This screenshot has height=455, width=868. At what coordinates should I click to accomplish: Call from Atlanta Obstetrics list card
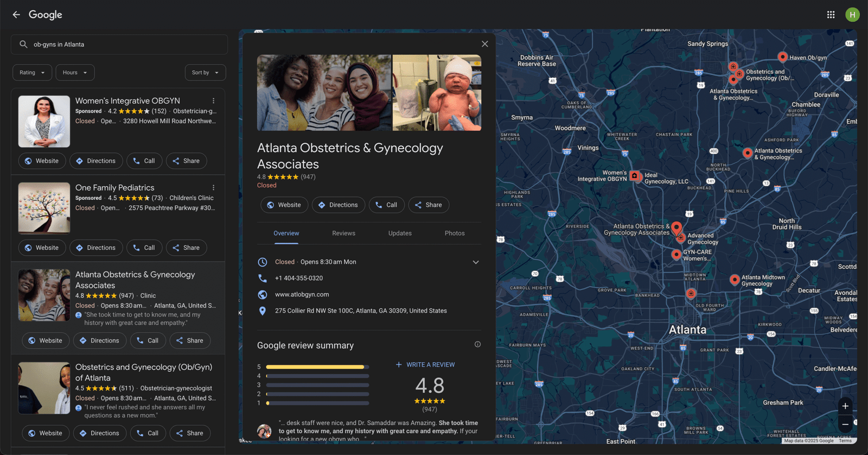point(148,340)
